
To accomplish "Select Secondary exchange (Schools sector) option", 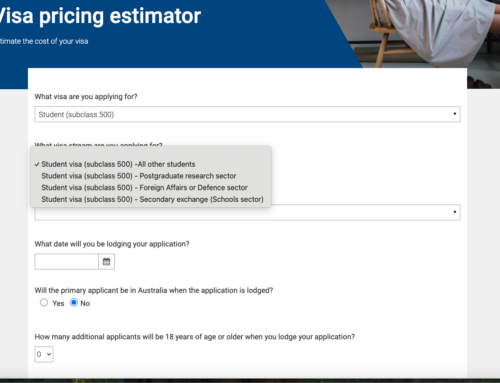I will point(151,199).
